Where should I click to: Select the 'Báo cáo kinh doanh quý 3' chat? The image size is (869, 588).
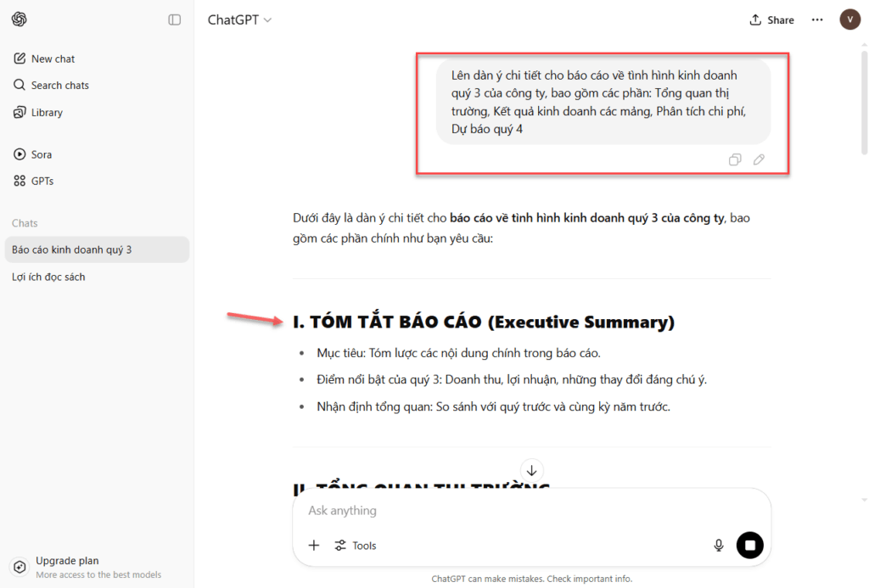[x=72, y=249]
